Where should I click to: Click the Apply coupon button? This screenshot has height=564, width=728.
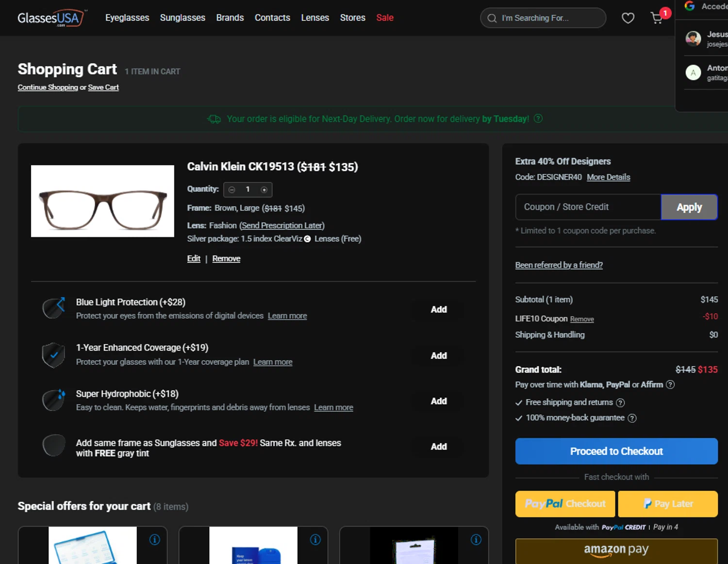click(689, 207)
